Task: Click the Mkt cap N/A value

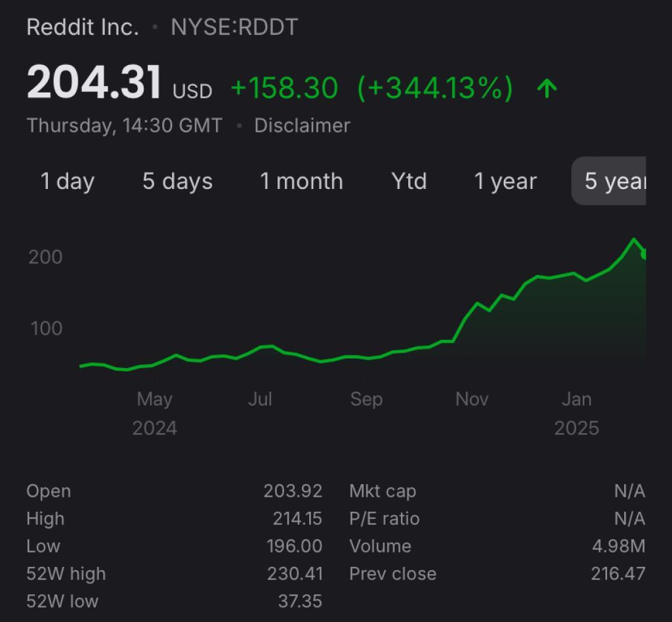Action: 629,491
